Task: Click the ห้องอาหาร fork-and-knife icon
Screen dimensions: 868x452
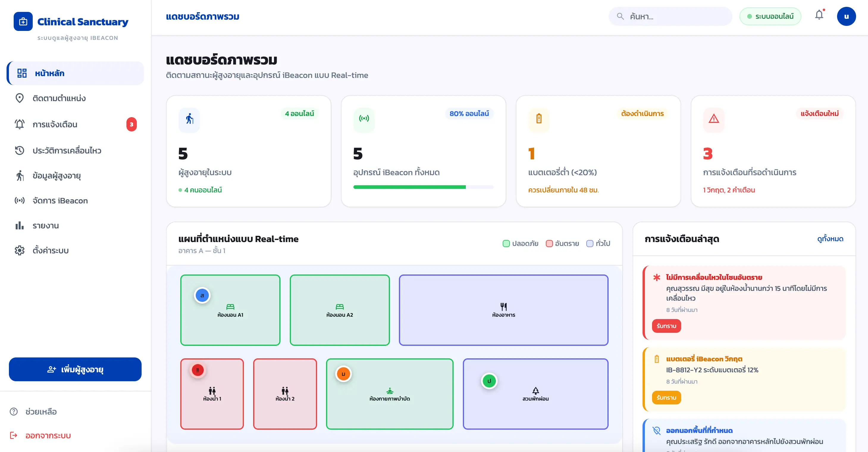Action: [x=503, y=307]
